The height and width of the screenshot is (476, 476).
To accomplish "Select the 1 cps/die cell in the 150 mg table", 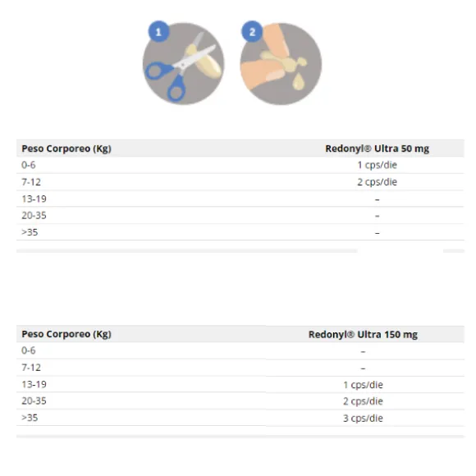I will click(x=363, y=385).
